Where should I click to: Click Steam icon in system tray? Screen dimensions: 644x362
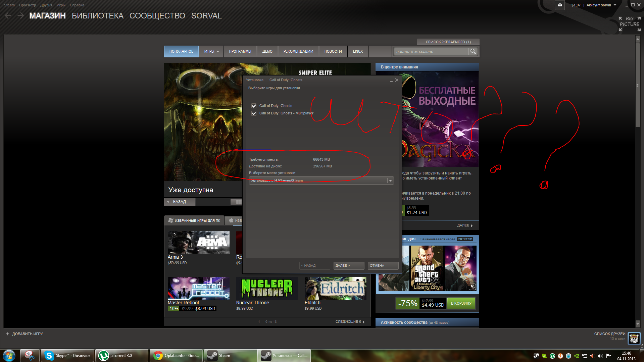tap(536, 356)
